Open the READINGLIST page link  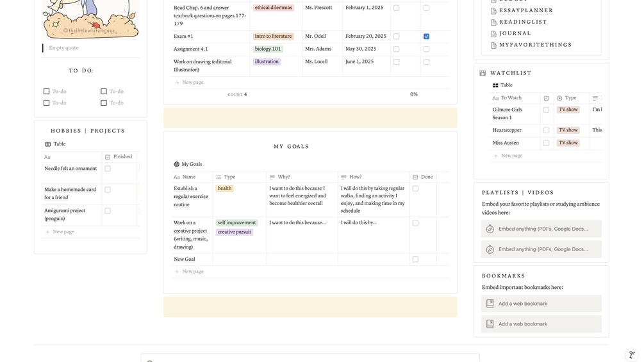pyautogui.click(x=523, y=22)
